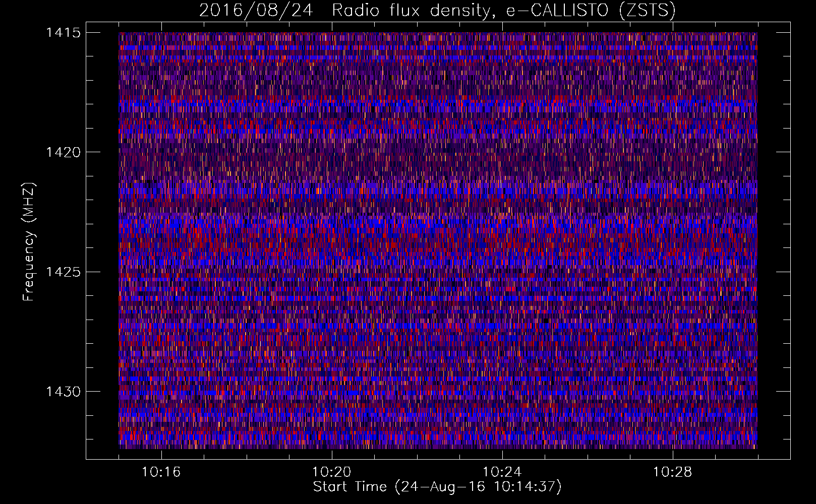Click the "Start Time (24-Aug-16 10:14:37)" axis label
Screen dimensions: 816x504
point(437,487)
